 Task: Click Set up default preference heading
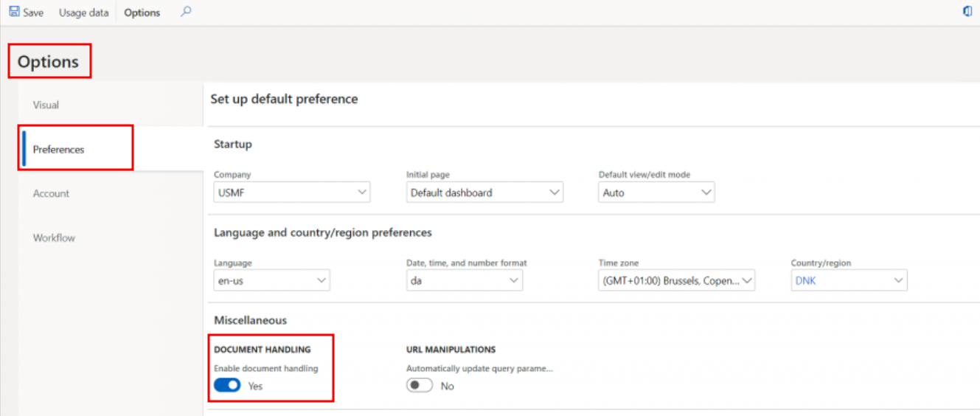[x=284, y=99]
